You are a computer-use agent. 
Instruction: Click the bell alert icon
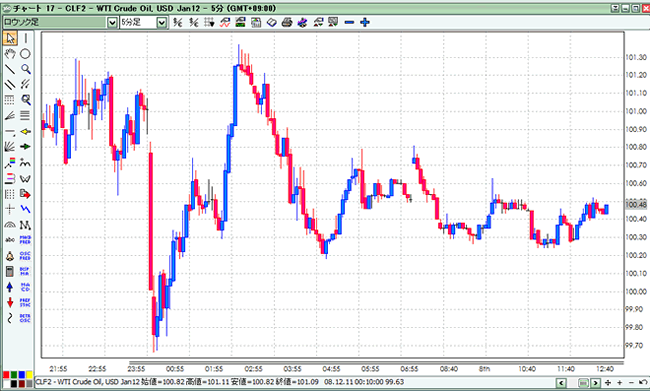(10, 256)
